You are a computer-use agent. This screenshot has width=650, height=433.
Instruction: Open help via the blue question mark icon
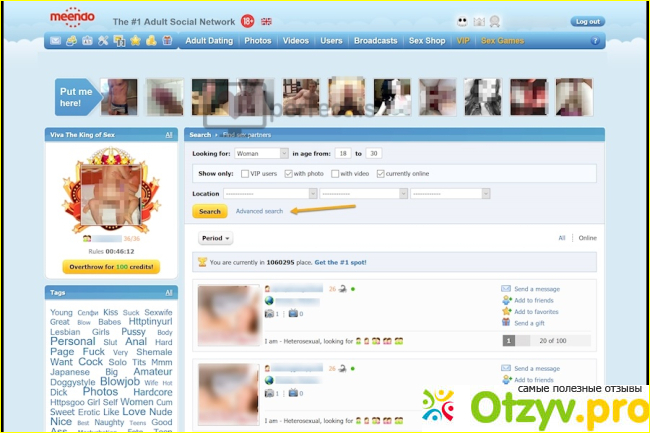pos(595,41)
